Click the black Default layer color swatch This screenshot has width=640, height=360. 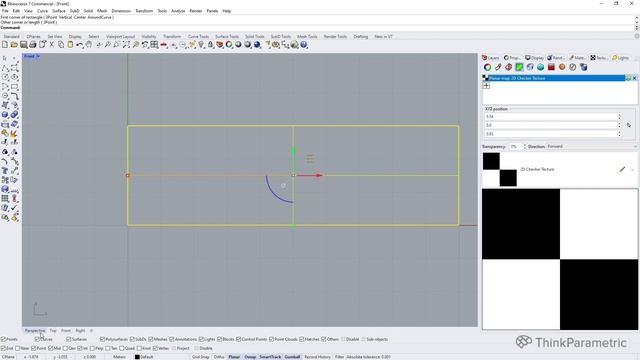[137, 357]
